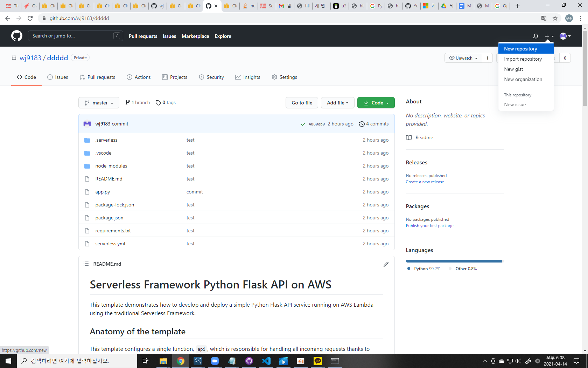View the 4 commits history
Image resolution: width=588 pixels, height=368 pixels.
pos(374,124)
